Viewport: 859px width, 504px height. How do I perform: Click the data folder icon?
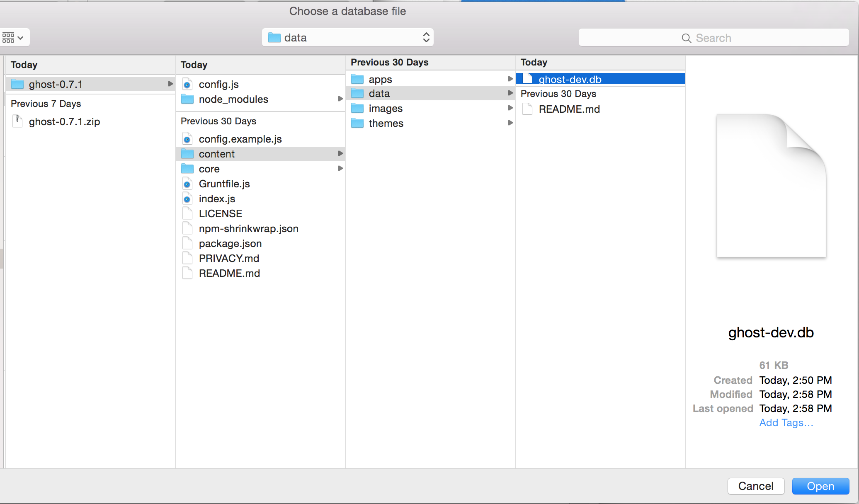tap(357, 94)
